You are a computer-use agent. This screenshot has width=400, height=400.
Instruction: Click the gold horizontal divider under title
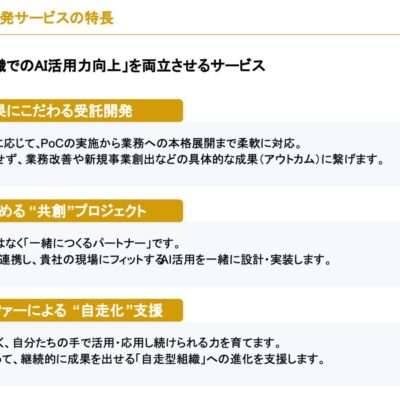[200, 35]
